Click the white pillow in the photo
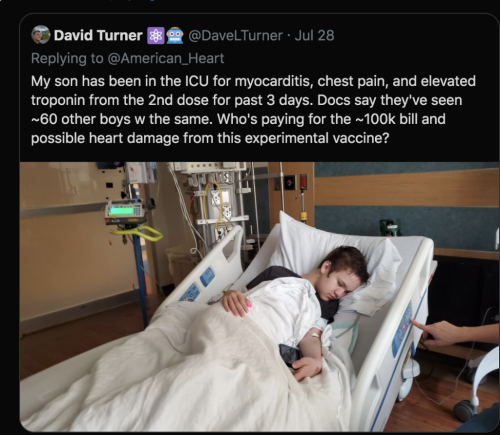The image size is (500, 435). [337, 258]
